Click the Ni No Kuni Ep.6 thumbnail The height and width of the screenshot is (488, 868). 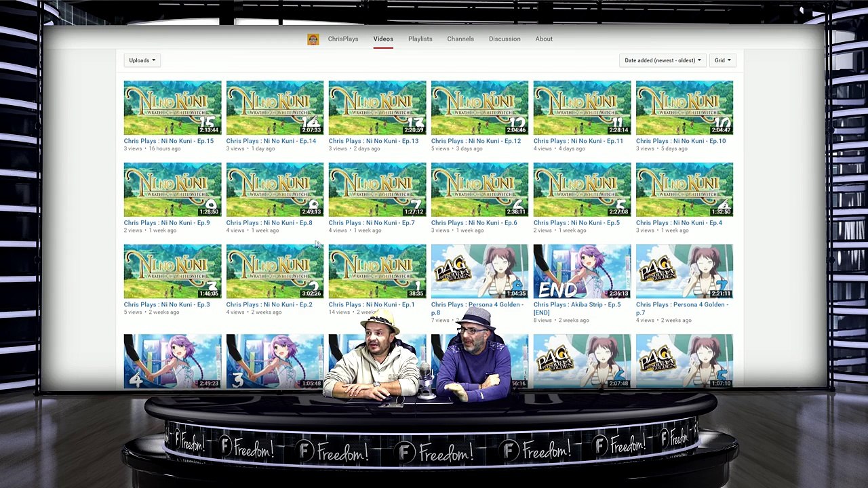(x=479, y=190)
